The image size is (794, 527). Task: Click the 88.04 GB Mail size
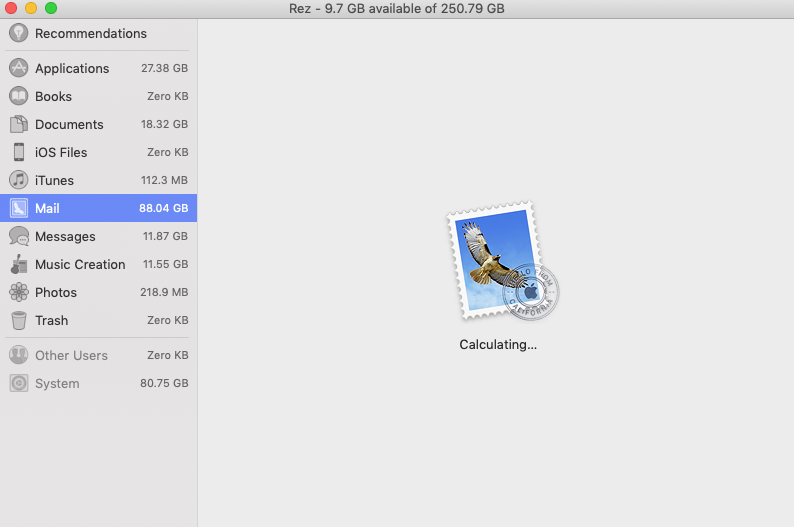point(164,208)
